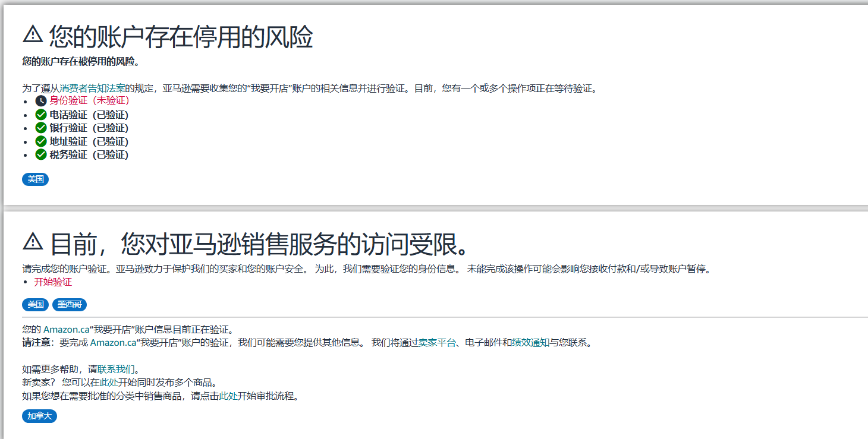
Task: Click 地址验证（已验证）text
Action: [x=89, y=141]
